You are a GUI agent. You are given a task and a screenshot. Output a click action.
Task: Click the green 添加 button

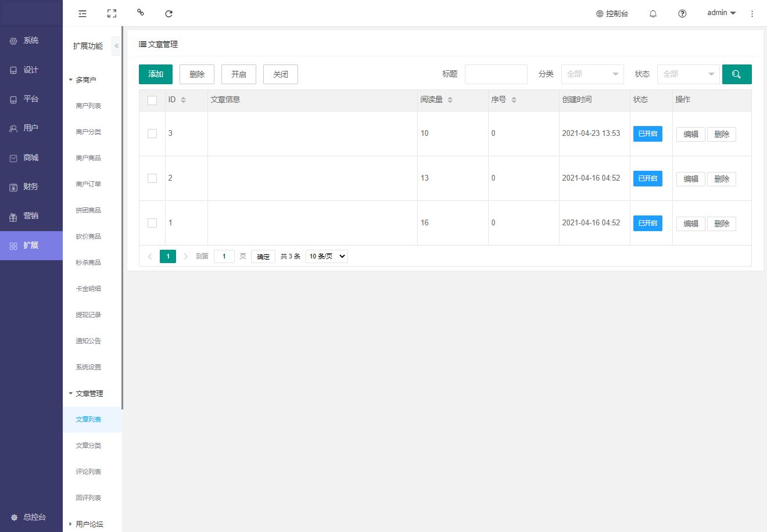(156, 74)
